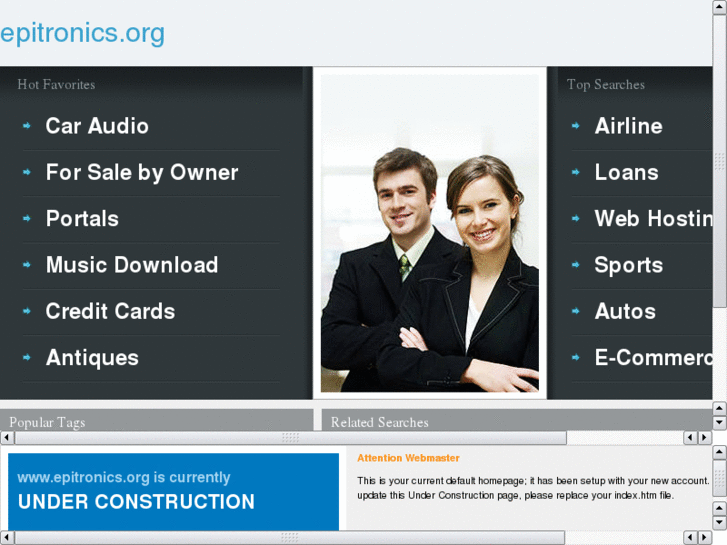Viewport: 727px width, 545px height.
Task: Click the upper horizontal scrollbar left arrow
Action: point(7,437)
